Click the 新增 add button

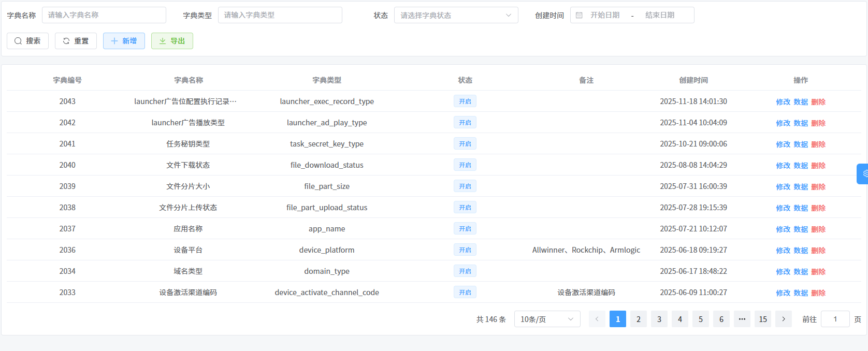[124, 41]
